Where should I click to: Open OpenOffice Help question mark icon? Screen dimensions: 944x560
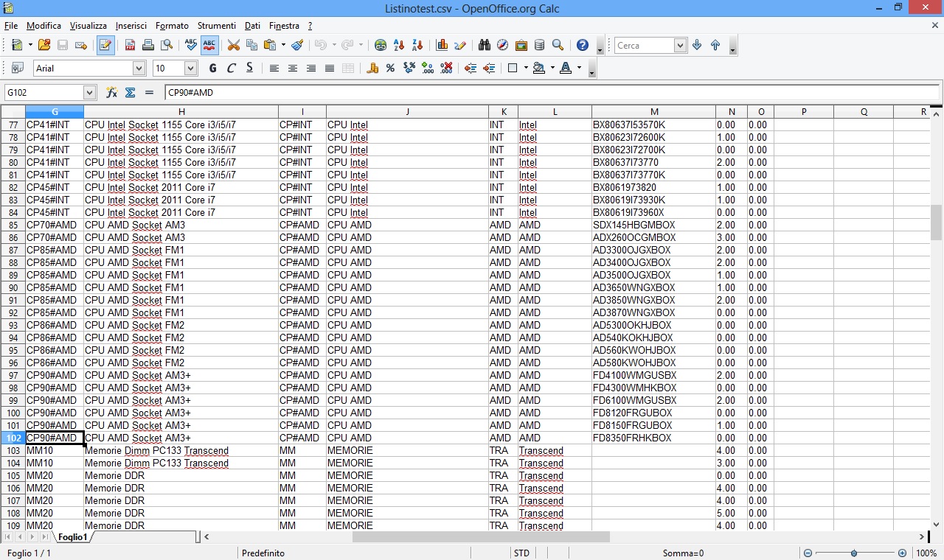583,45
